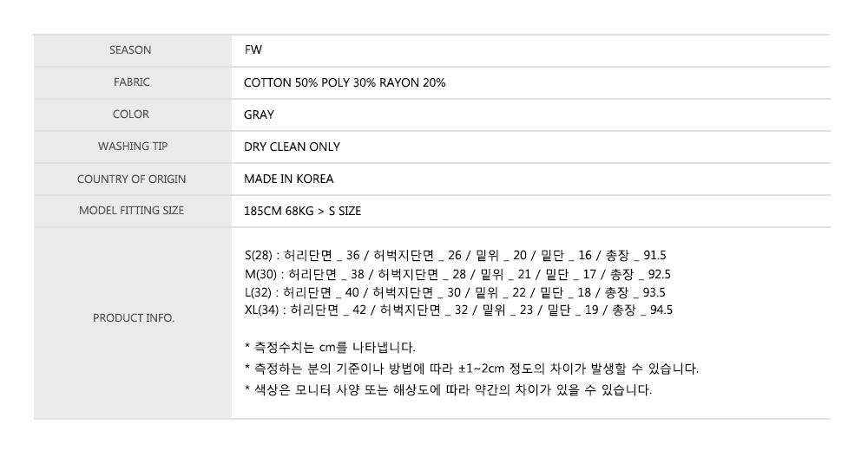Click the WASHING TIP label
This screenshot has height=457, width=868.
(x=132, y=147)
